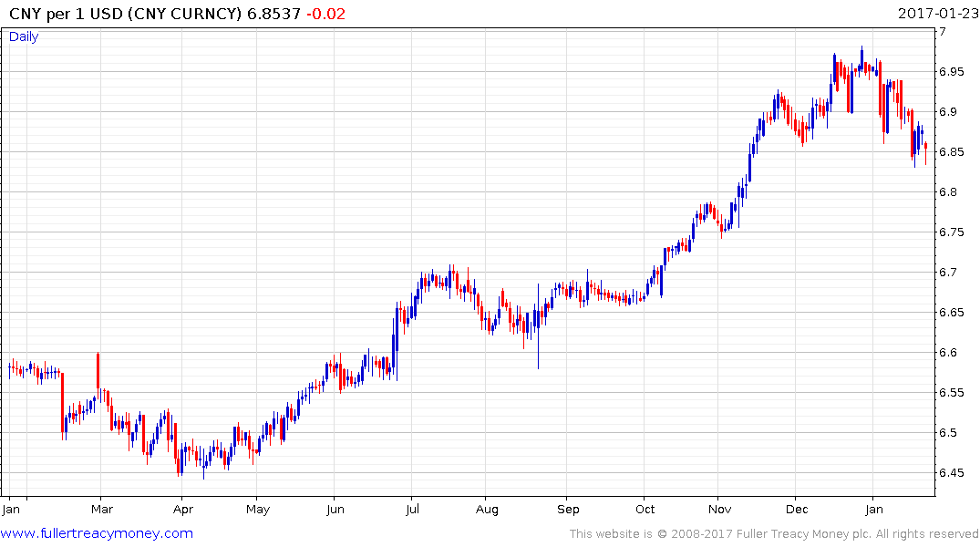980x547 pixels.
Task: Click the 'Nov' month axis label
Action: [720, 510]
